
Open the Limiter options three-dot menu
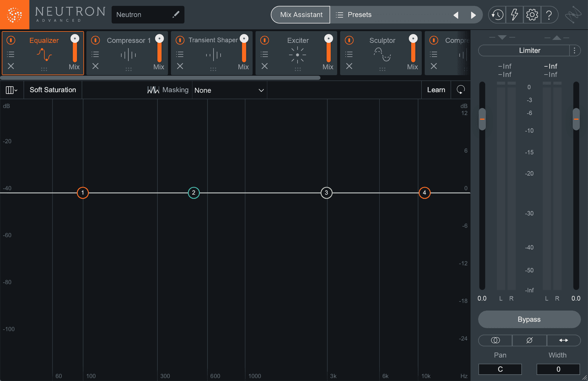click(574, 50)
